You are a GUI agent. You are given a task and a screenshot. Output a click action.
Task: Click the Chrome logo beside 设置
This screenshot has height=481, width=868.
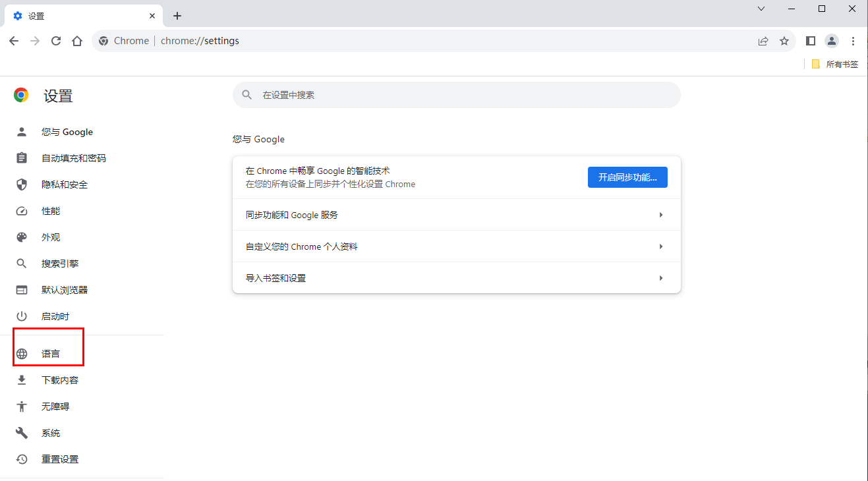point(21,96)
